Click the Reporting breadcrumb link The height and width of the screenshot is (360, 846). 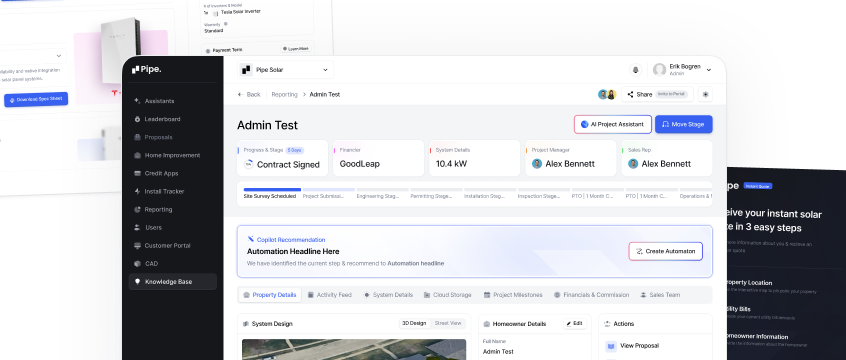point(284,94)
